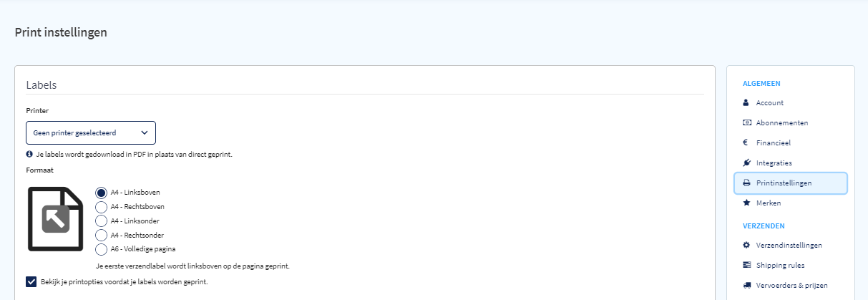Click the Abonnementen money icon
The height and width of the screenshot is (300, 868).
746,122
